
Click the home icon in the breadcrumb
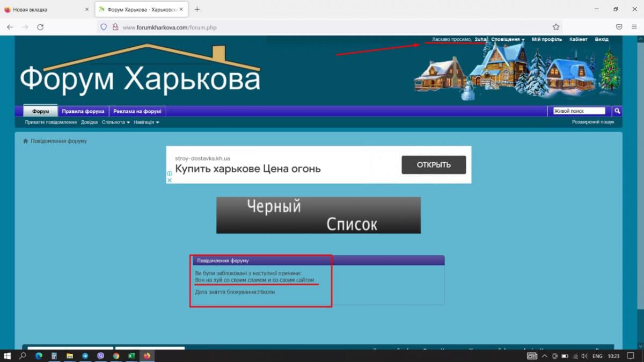(25, 141)
